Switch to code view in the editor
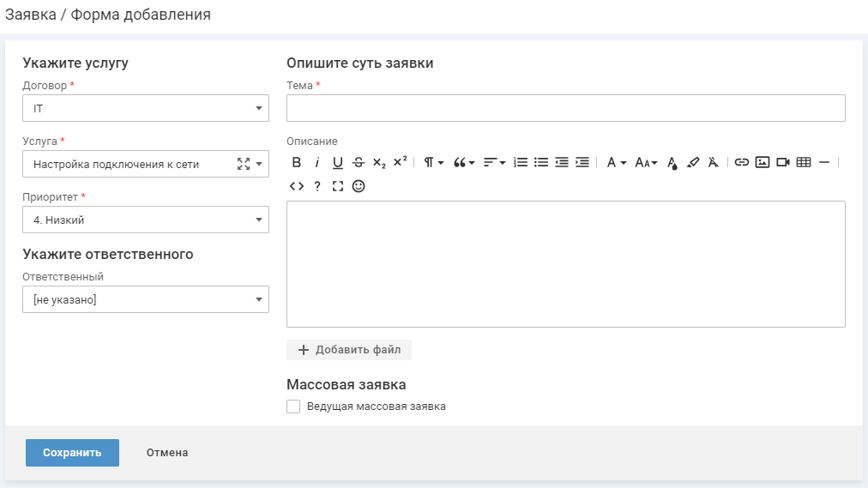The image size is (868, 488). tap(297, 185)
